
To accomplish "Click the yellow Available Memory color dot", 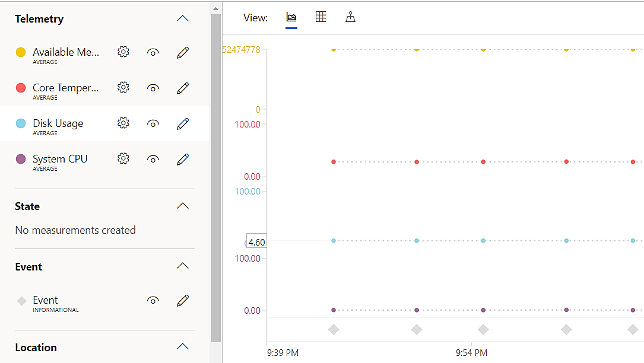I will click(x=21, y=52).
